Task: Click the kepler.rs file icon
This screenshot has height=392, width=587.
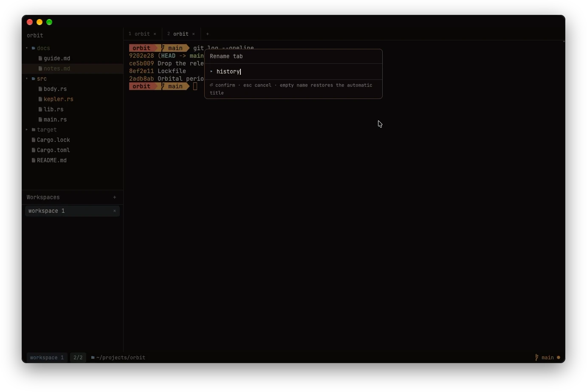Action: 40,99
